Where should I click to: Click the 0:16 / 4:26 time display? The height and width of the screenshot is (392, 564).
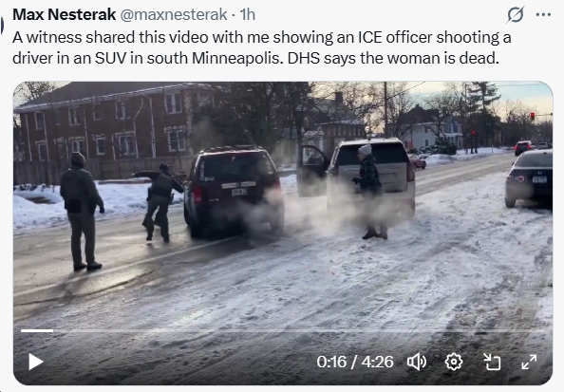(x=355, y=362)
